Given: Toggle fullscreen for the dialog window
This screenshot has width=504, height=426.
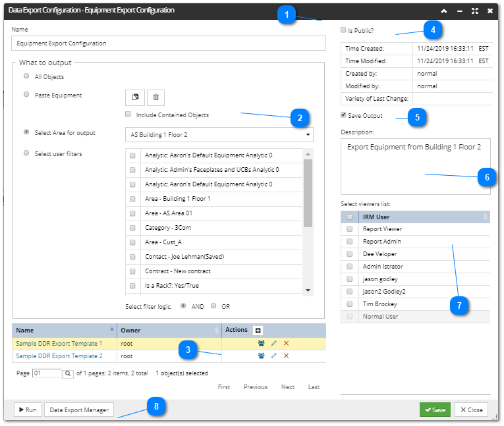Looking at the screenshot, I should tap(475, 11).
